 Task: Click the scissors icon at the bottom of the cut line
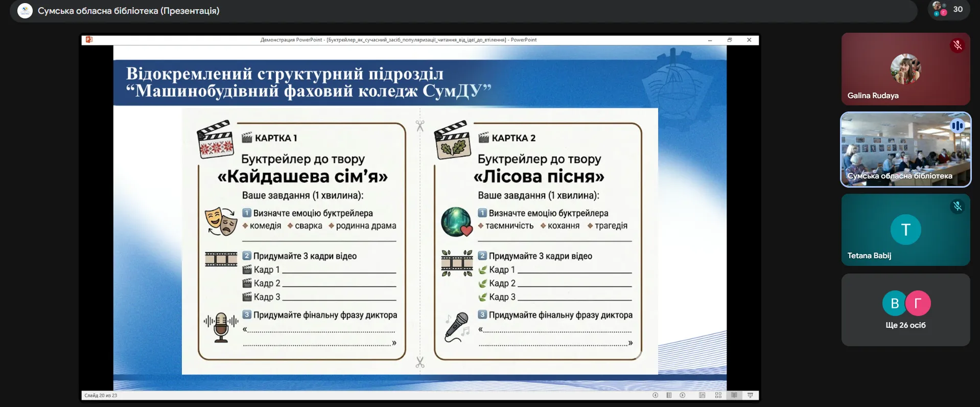420,362
